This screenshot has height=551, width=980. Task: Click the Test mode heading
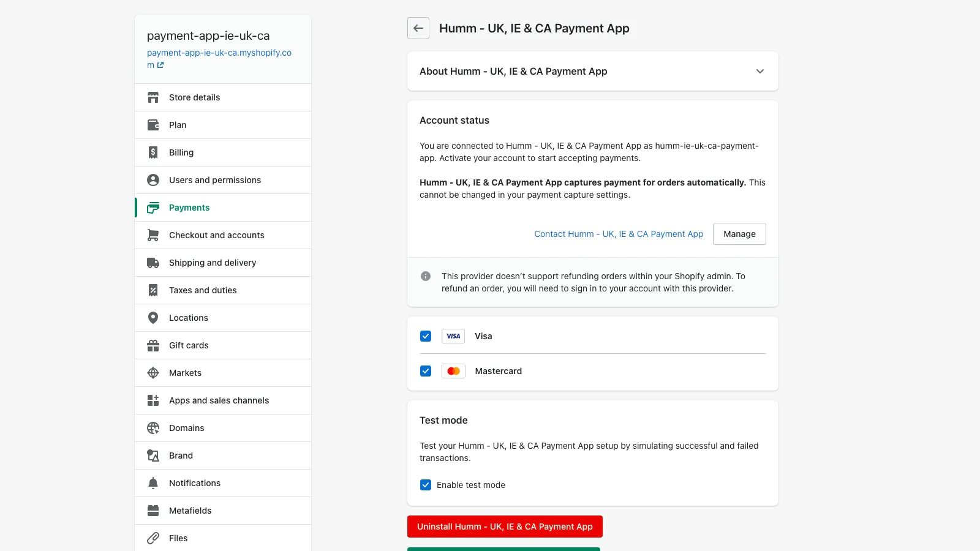443,420
